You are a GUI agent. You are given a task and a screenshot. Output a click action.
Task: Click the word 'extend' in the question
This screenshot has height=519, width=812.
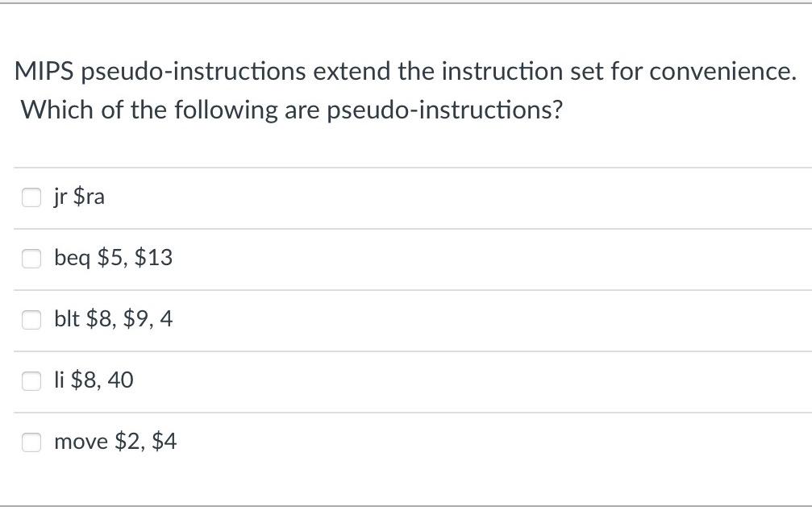pos(352,72)
